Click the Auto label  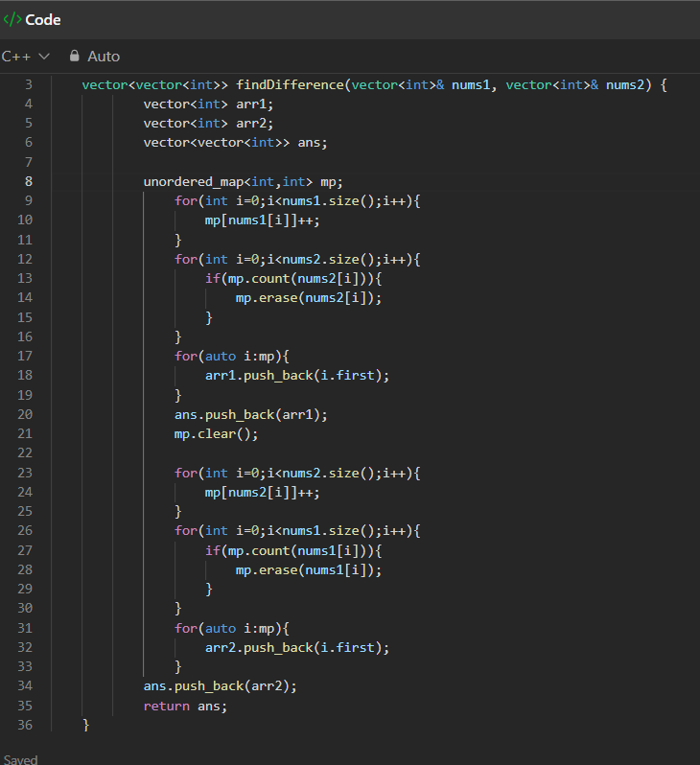click(x=104, y=57)
